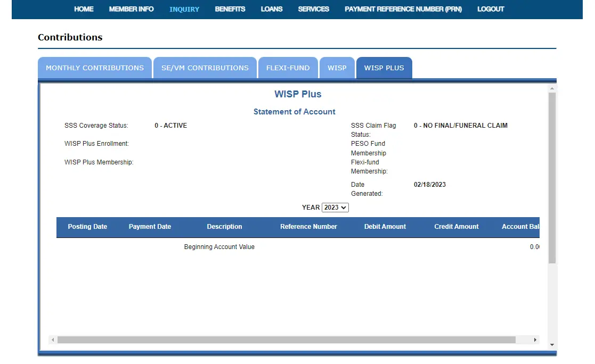Open the LOANS menu

tap(272, 9)
